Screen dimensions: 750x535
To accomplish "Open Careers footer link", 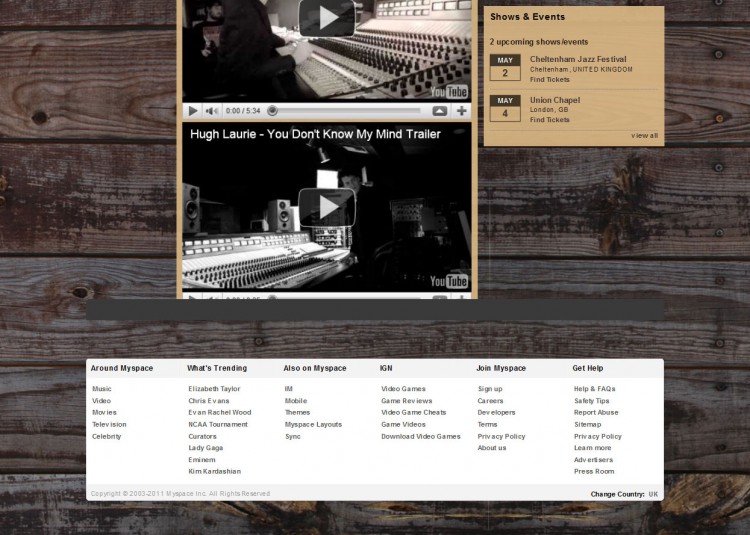I will tap(490, 401).
